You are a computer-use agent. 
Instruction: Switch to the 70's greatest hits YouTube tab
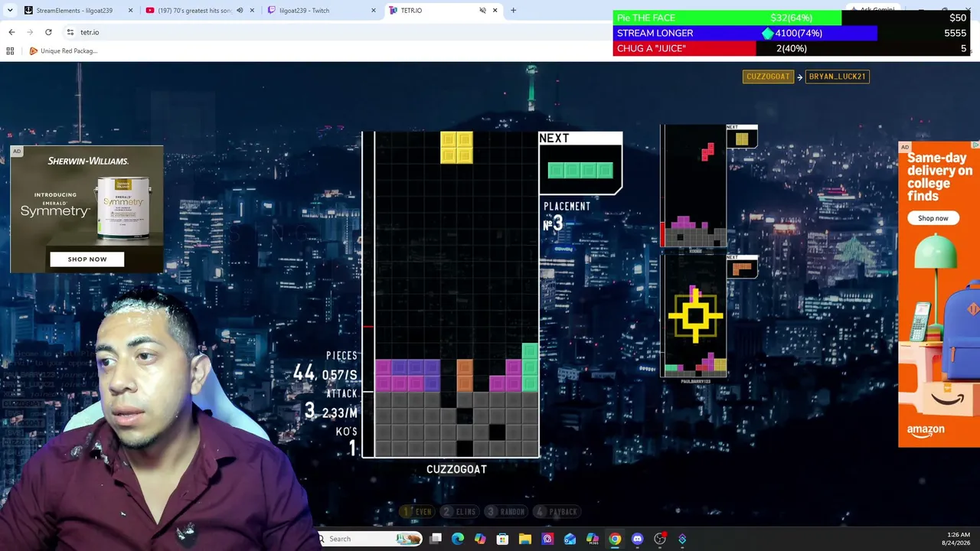point(194,10)
